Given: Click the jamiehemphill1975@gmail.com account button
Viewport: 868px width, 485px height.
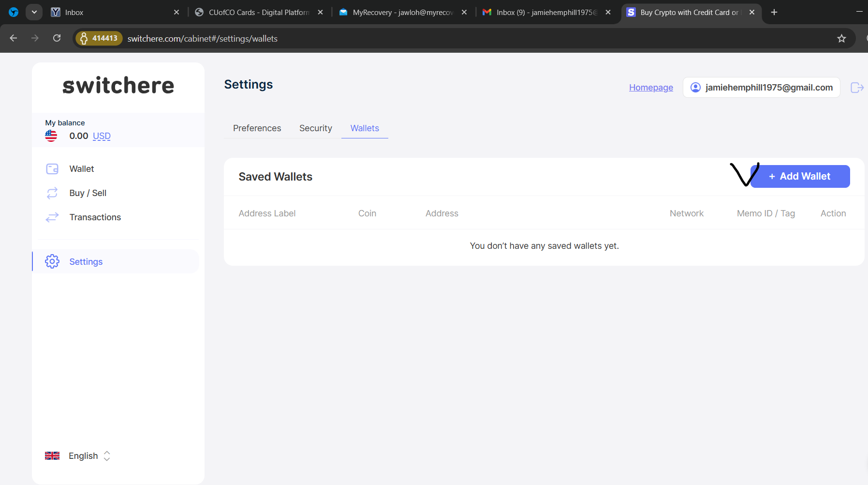Looking at the screenshot, I should (761, 88).
